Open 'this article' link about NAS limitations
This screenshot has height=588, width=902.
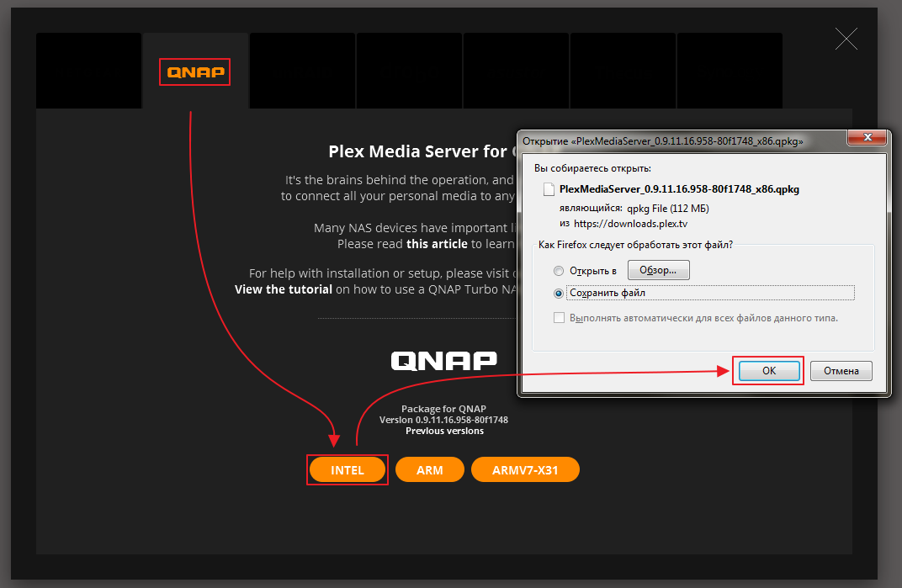click(437, 244)
